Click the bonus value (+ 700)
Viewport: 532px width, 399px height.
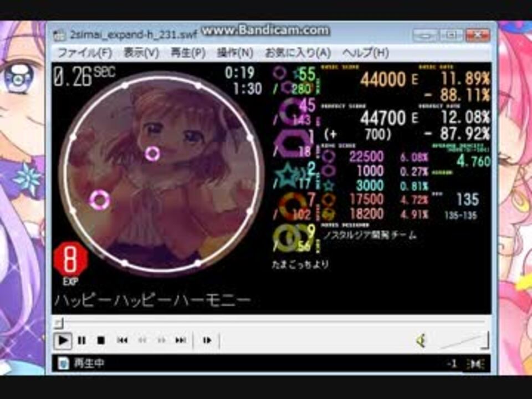pyautogui.click(x=357, y=135)
